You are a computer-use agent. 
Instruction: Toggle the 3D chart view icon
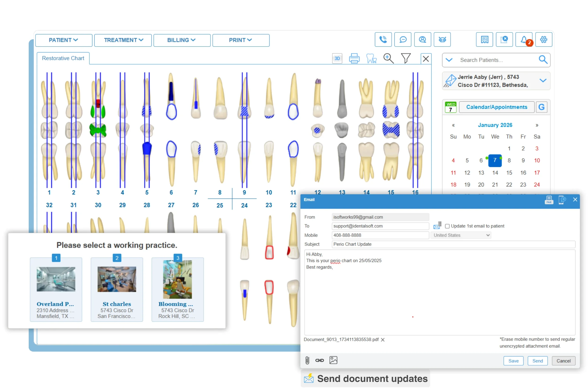click(337, 59)
